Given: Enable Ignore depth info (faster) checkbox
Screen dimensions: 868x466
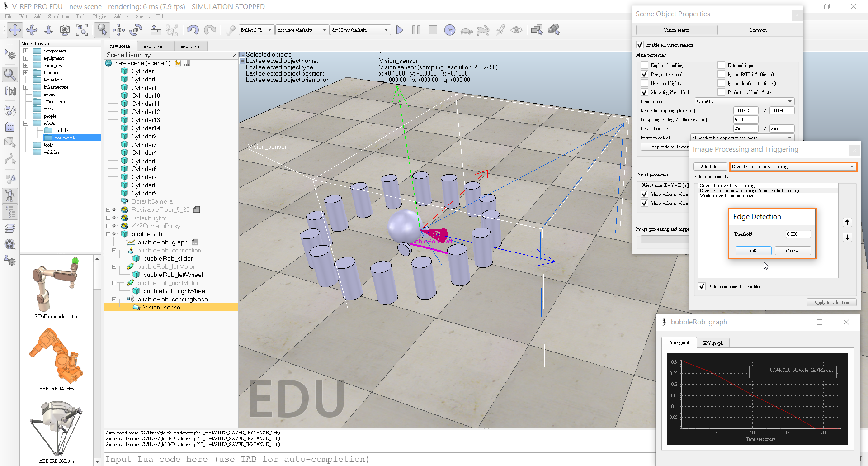Looking at the screenshot, I should (x=721, y=83).
